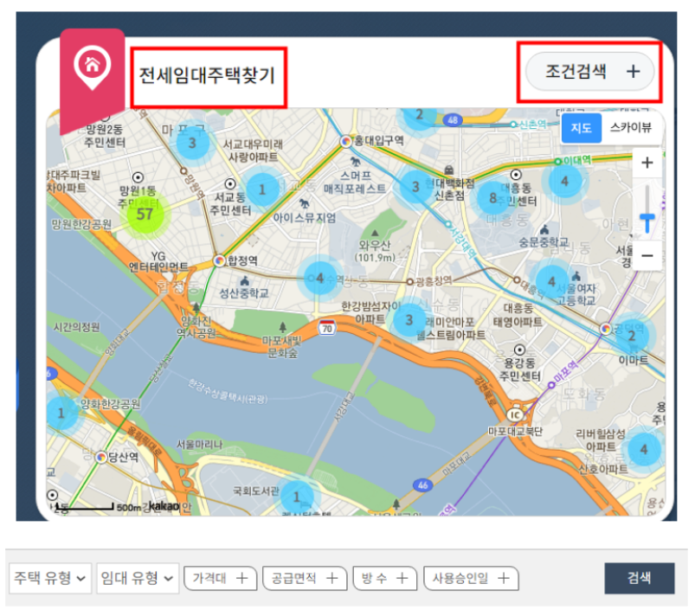The height and width of the screenshot is (616, 695).
Task: Open the 주택 유형 dropdown
Action: coord(50,577)
